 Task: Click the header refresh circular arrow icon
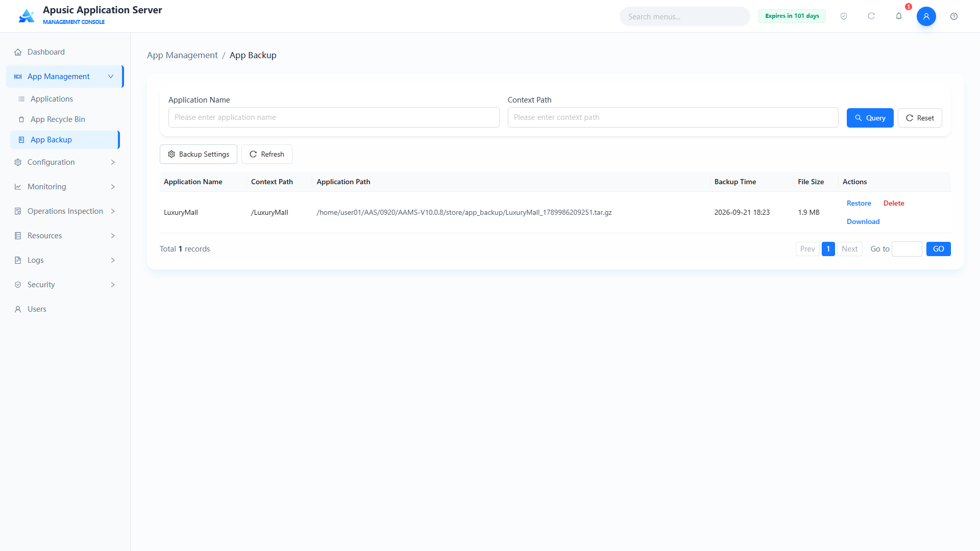[x=871, y=16]
